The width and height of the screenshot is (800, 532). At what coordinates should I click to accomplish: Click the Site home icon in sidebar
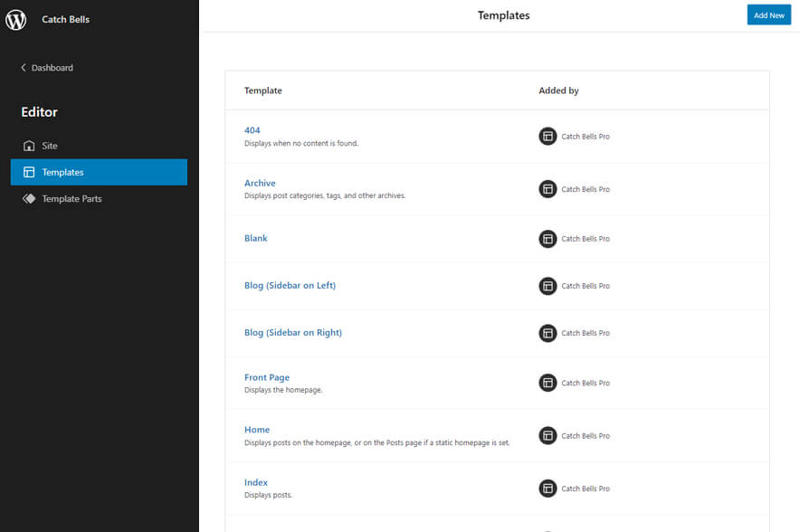point(29,146)
